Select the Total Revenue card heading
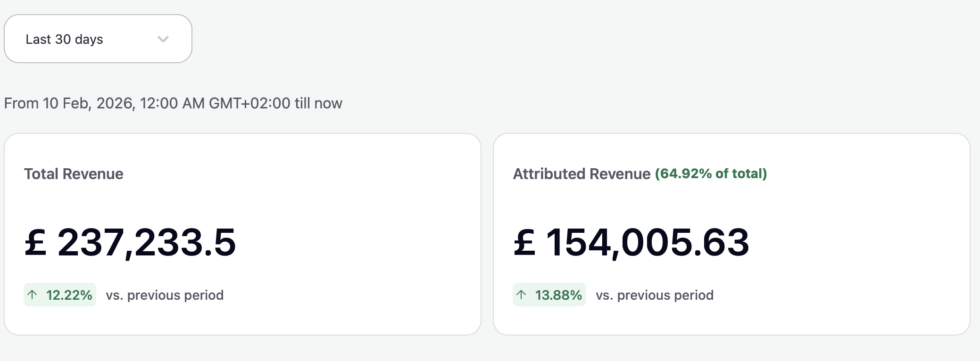Viewport: 980px width, 361px height. (x=74, y=174)
